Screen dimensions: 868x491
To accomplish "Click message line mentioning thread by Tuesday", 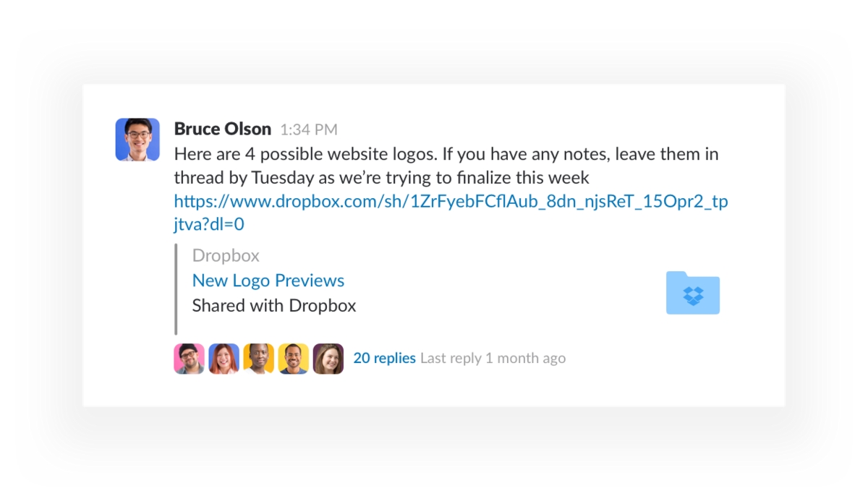I will 382,177.
